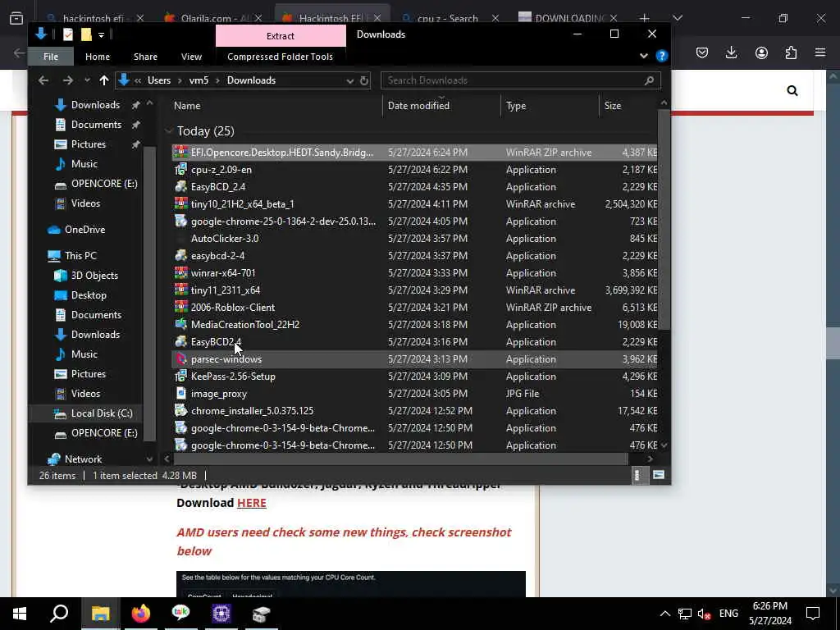The height and width of the screenshot is (630, 840).
Task: Click the file list vertical scrollbar
Action: 664,220
